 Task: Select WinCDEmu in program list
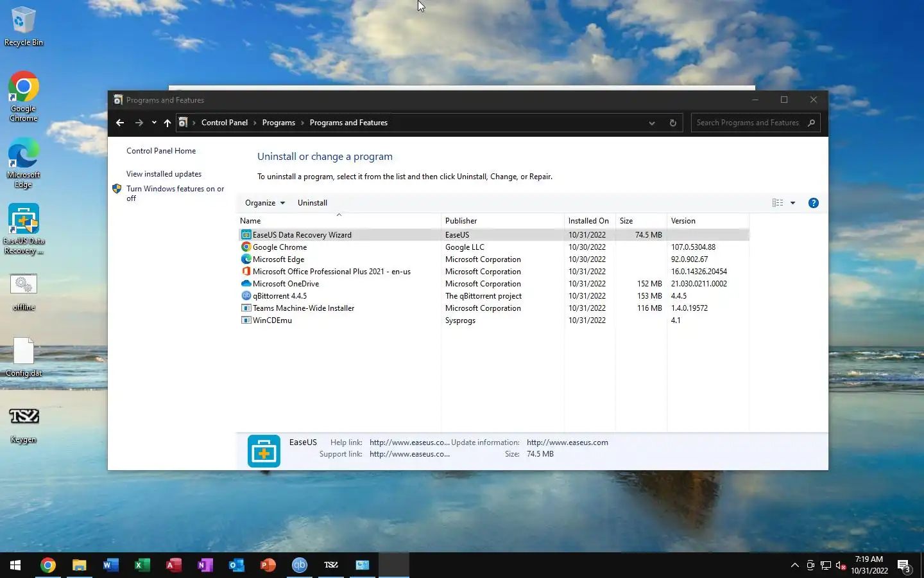[493, 320]
